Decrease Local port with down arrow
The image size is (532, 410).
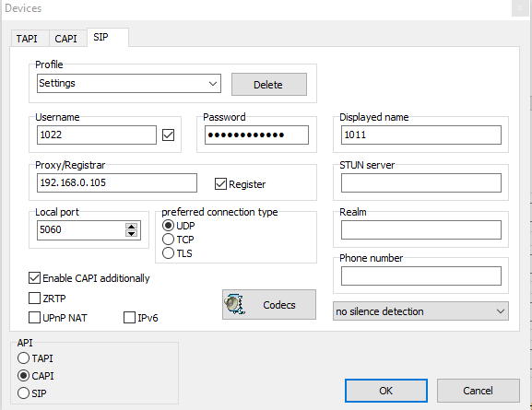coord(131,233)
